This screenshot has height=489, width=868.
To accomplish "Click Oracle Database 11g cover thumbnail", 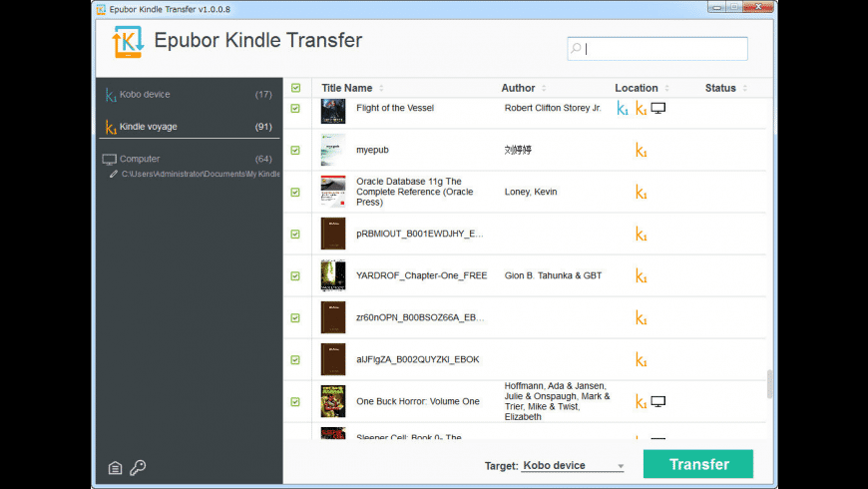I will [333, 192].
